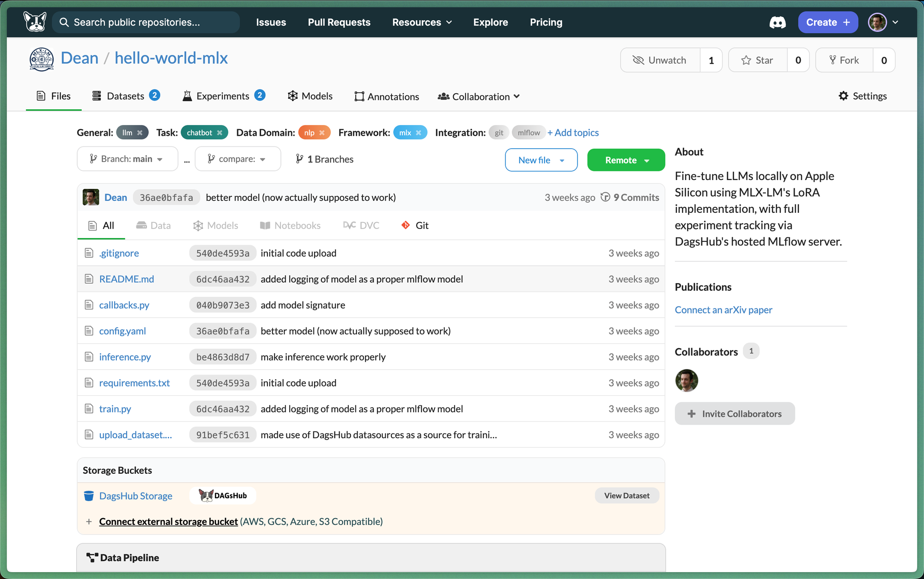
Task: Open the Branch: main dropdown
Action: coord(127,159)
